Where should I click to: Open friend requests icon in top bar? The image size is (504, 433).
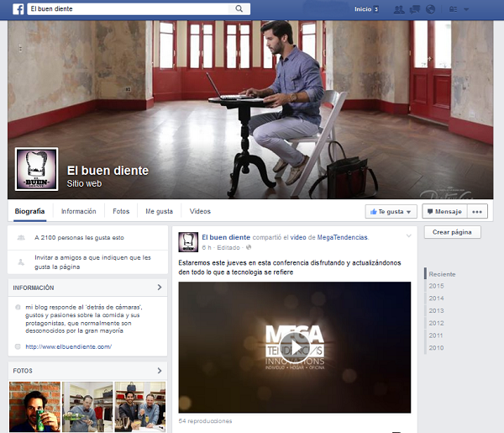tap(399, 9)
